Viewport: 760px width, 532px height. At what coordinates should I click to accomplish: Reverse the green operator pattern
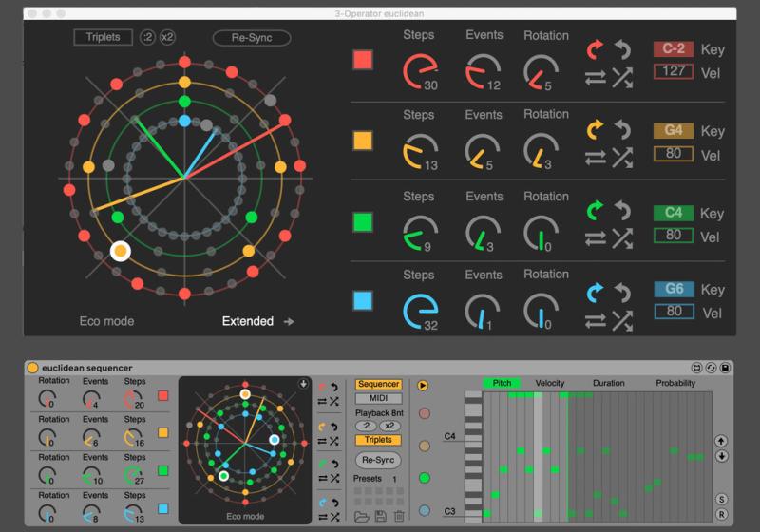tap(596, 238)
